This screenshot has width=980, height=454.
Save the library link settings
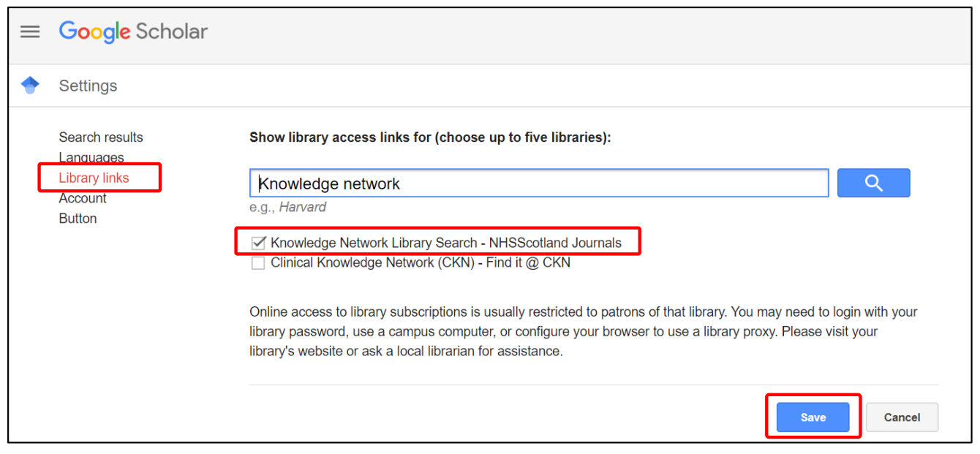[813, 417]
